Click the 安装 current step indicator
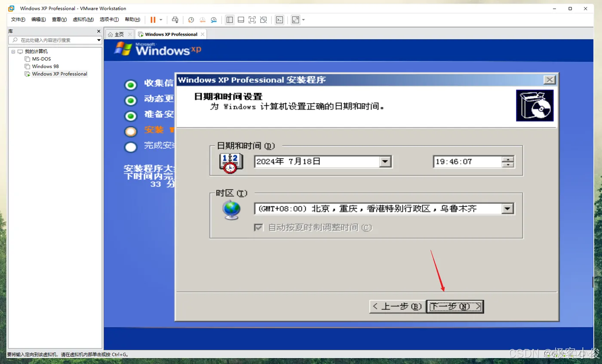The height and width of the screenshot is (364, 602). tap(131, 132)
